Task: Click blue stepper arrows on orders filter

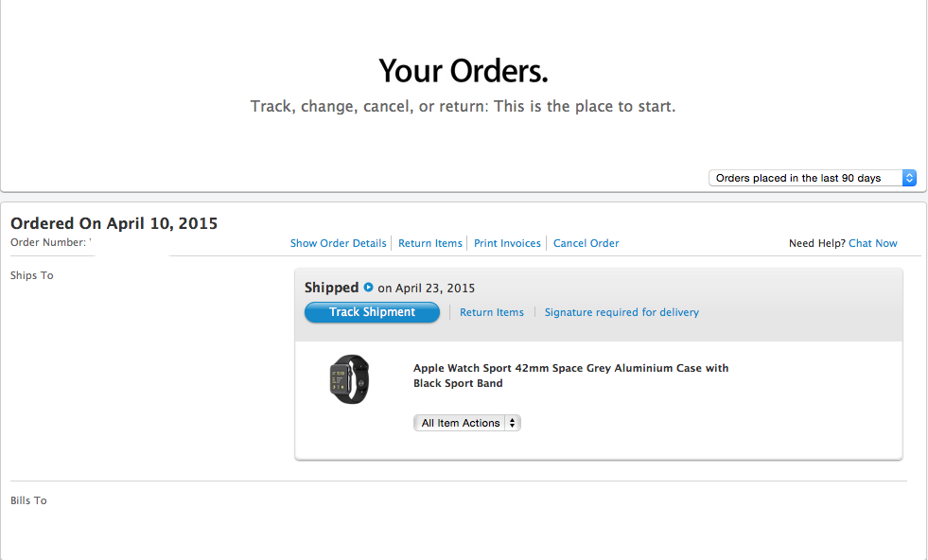Action: tap(909, 178)
